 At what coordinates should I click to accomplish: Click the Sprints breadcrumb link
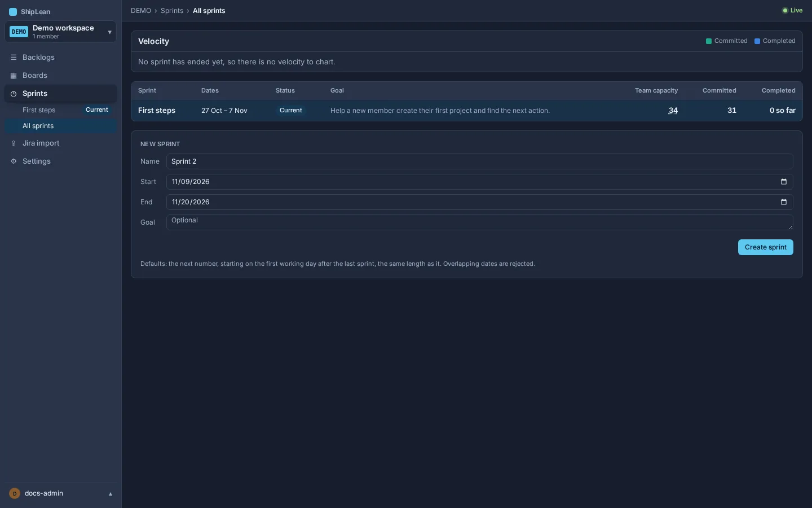(x=172, y=11)
